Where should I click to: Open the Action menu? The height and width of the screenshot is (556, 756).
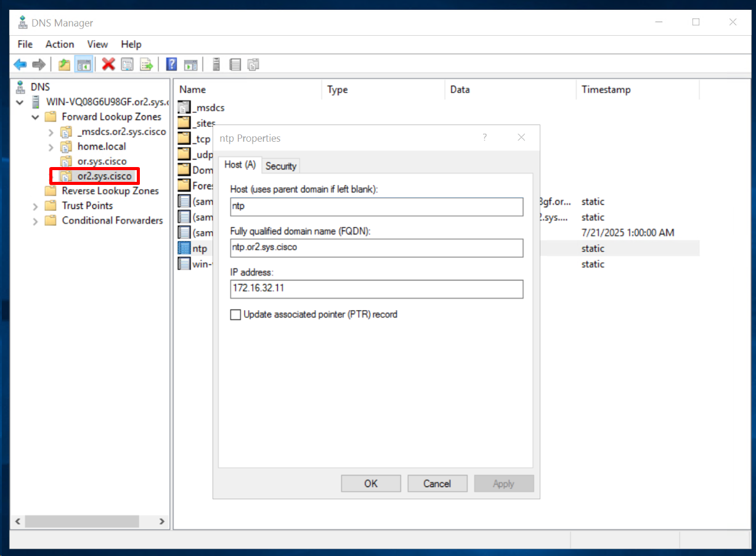(60, 44)
